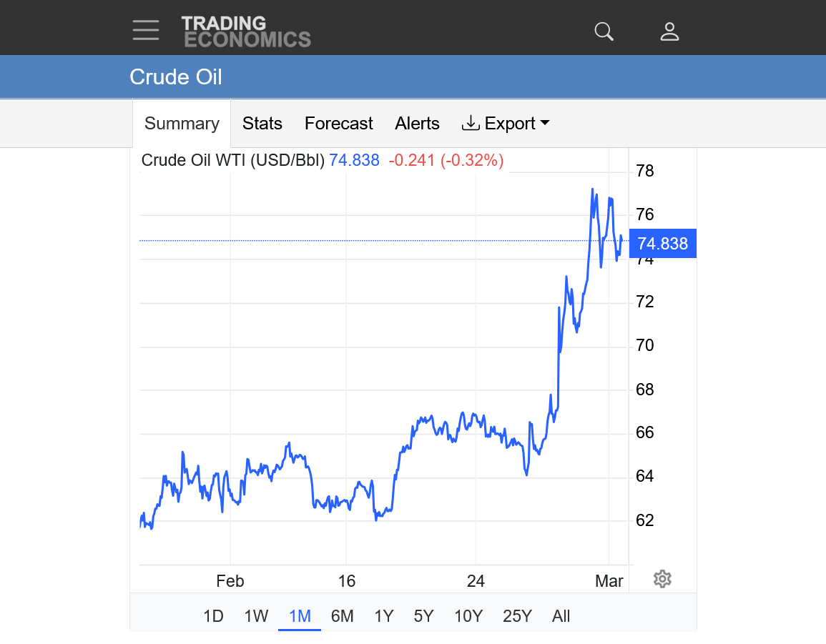Select the All time range
The image size is (826, 644).
click(561, 616)
